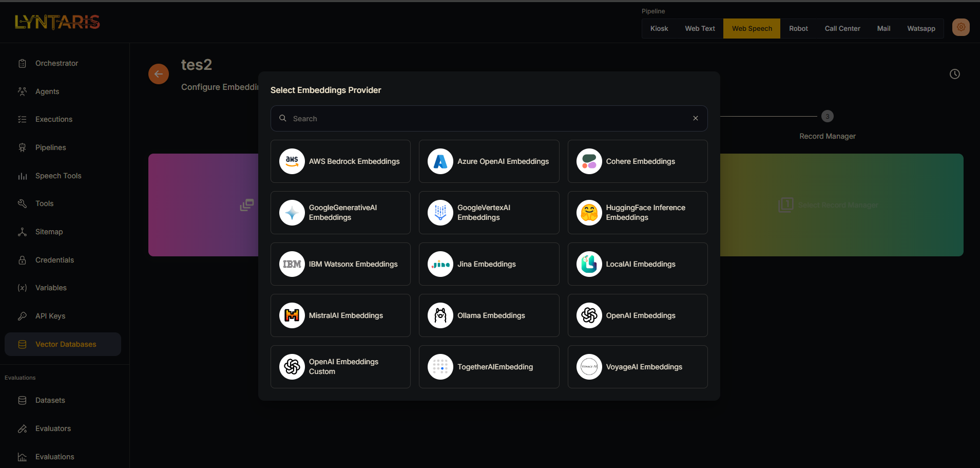
Task: Click the history clock icon
Action: [954, 74]
